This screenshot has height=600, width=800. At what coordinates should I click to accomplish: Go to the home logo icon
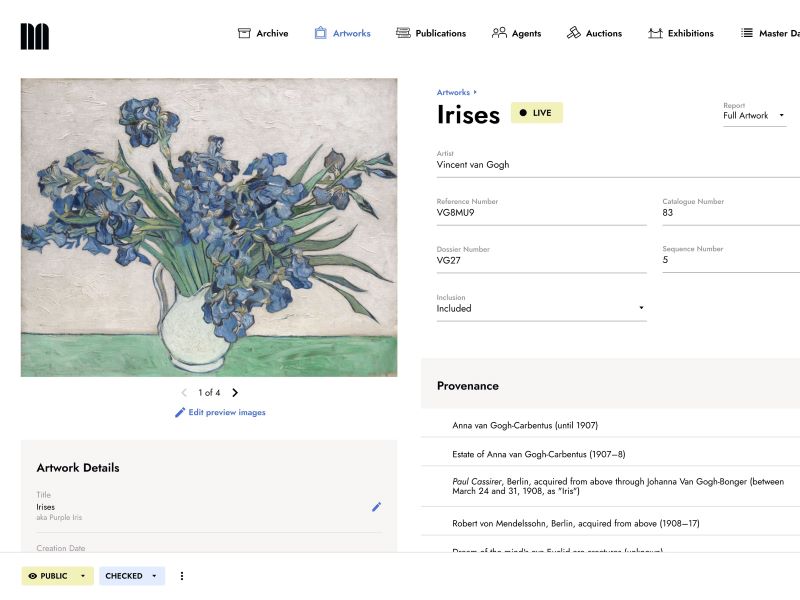pyautogui.click(x=35, y=37)
